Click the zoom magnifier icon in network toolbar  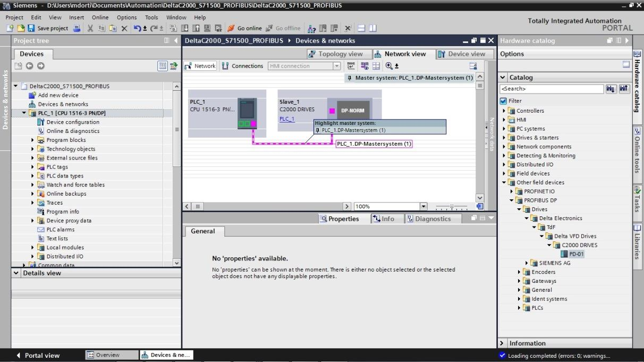389,66
